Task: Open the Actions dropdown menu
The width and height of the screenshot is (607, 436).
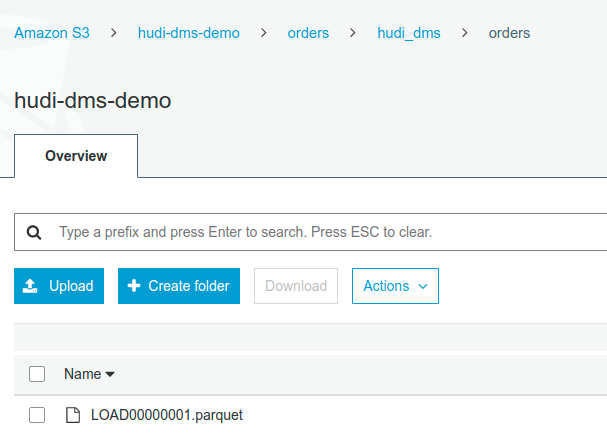Action: click(x=395, y=286)
